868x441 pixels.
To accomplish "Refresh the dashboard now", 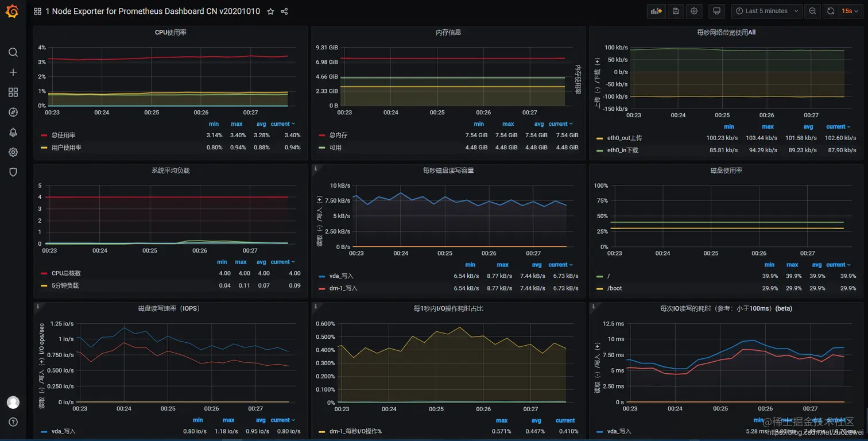I will [x=831, y=11].
